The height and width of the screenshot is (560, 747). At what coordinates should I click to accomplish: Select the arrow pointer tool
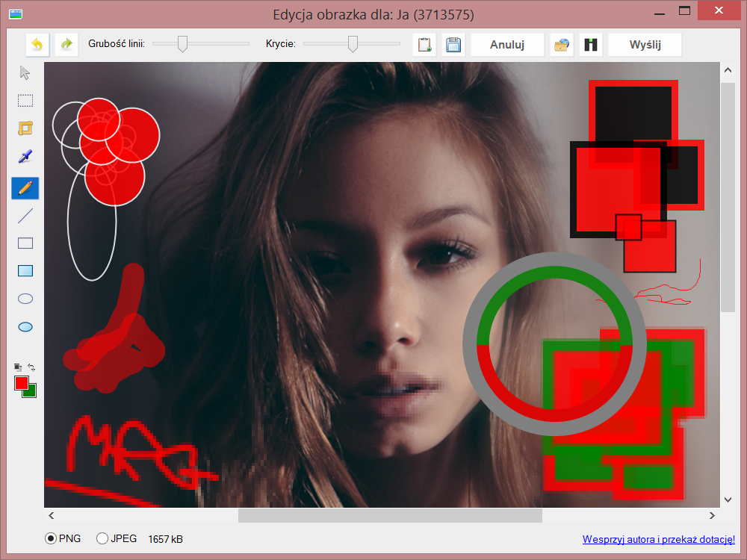point(25,72)
